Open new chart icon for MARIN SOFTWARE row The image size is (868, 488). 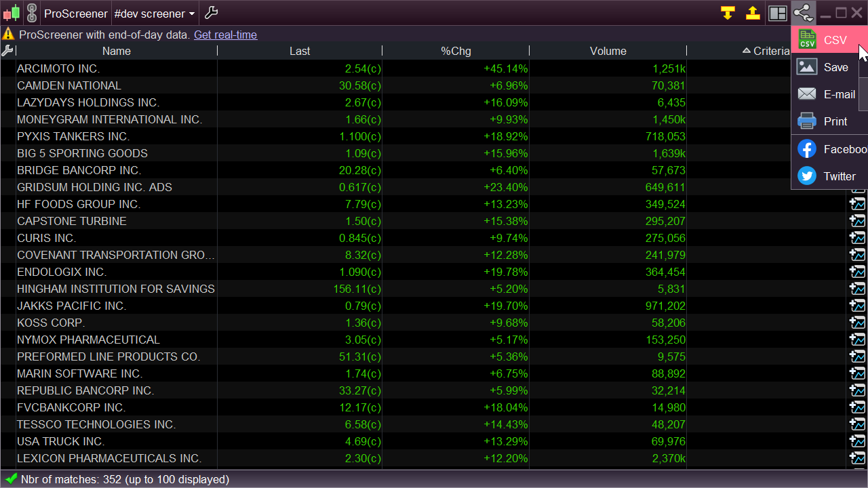coord(858,373)
